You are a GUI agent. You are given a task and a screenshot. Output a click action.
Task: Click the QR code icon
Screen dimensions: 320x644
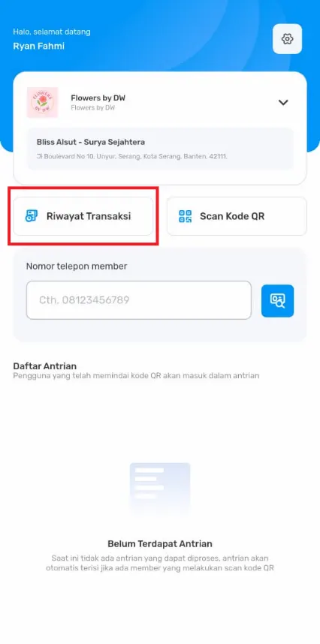tap(186, 216)
